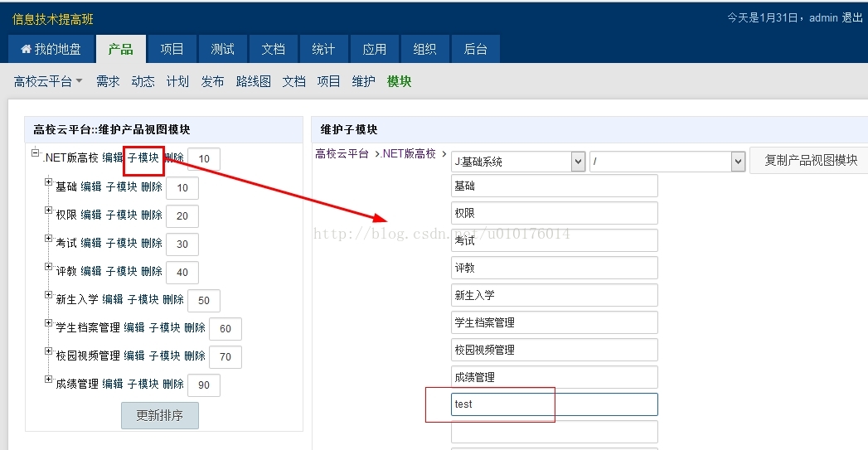
Task: Click the order field showing 70
Action: click(225, 357)
